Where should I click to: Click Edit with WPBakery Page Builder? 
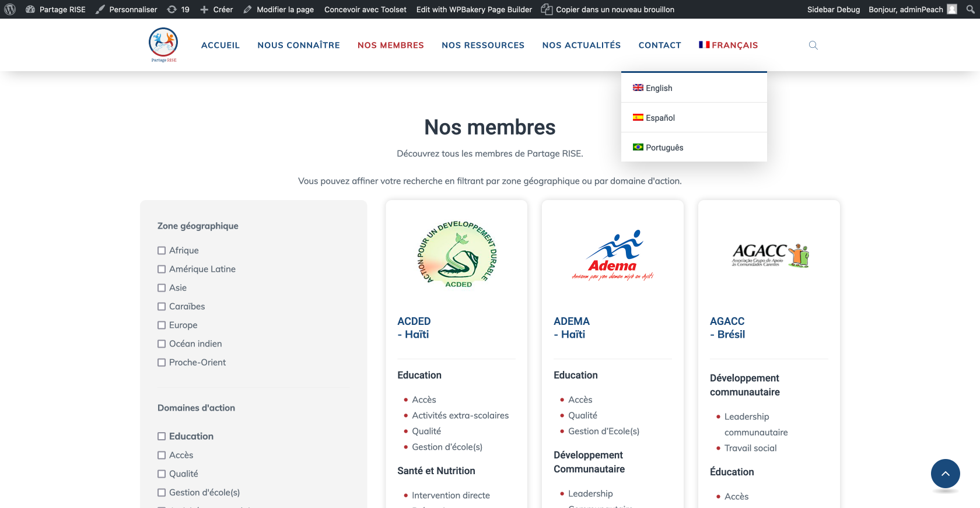474,9
